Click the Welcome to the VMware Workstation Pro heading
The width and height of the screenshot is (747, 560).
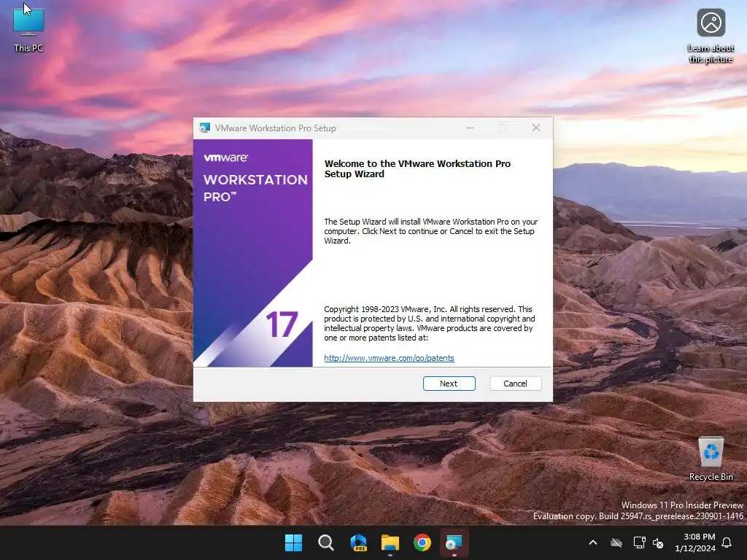tap(417, 168)
